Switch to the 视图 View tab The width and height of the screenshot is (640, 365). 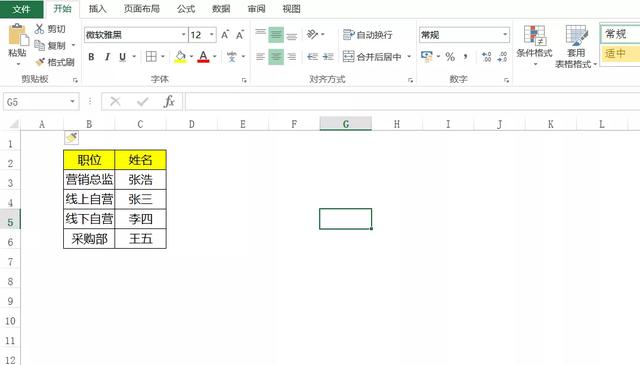291,9
